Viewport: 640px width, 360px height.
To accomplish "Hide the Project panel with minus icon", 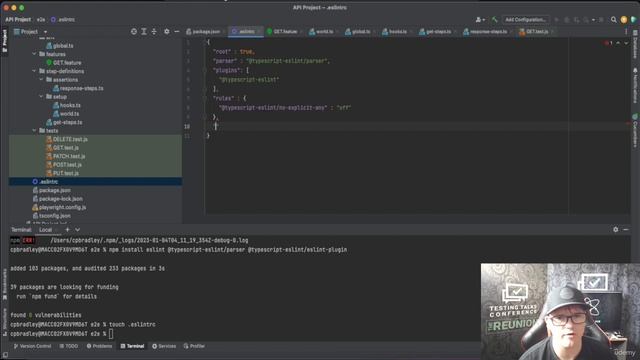I will coord(177,31).
